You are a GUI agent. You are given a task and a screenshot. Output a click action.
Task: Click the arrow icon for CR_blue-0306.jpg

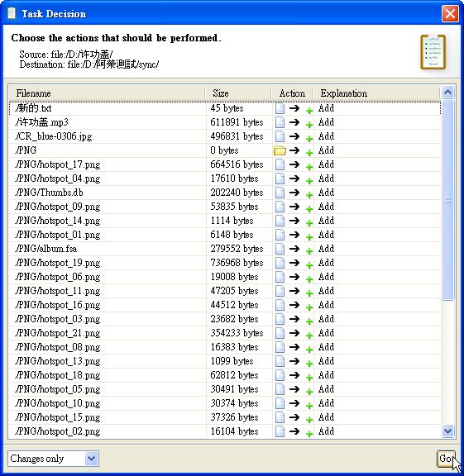(294, 136)
